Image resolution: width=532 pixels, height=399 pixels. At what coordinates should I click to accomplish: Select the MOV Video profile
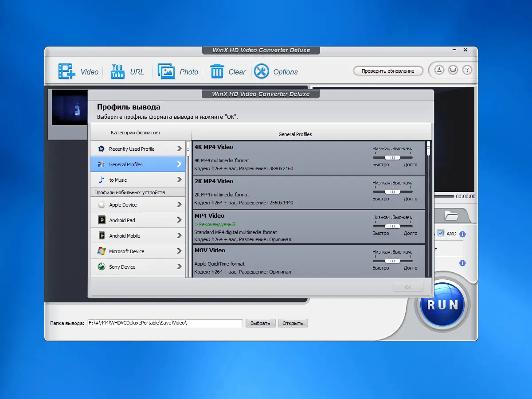coord(309,261)
